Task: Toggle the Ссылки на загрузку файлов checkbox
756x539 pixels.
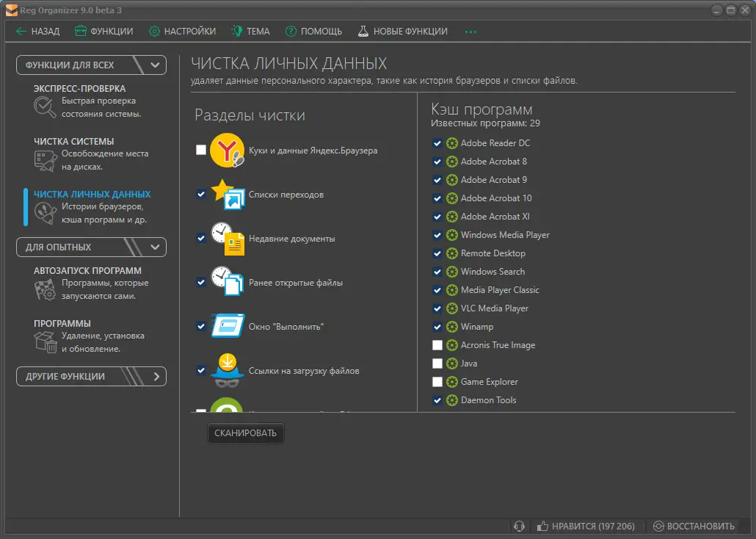Action: tap(201, 370)
